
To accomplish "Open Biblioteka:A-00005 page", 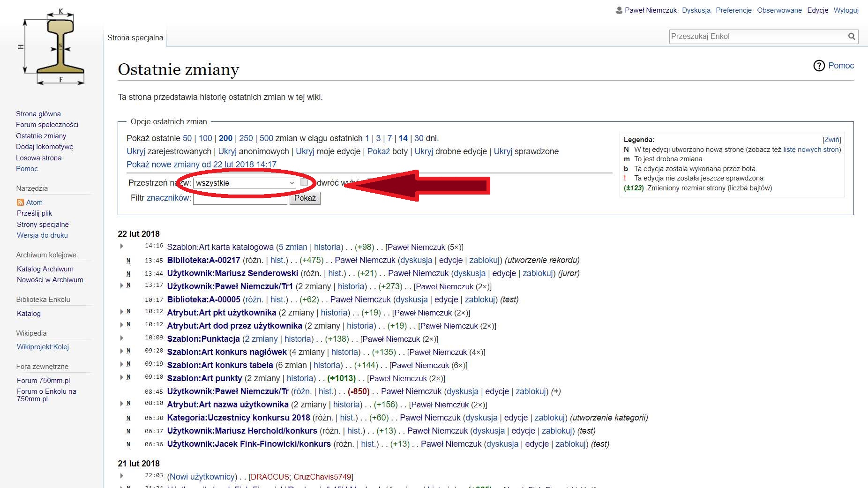I will point(203,300).
